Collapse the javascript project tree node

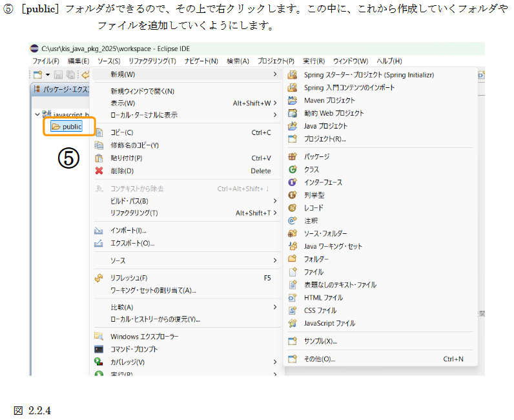pyautogui.click(x=37, y=114)
